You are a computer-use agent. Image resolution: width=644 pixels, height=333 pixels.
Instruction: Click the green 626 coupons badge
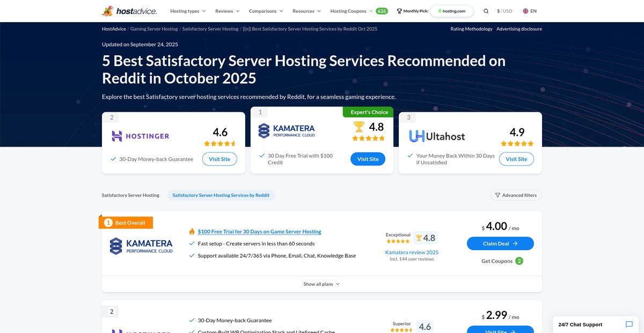[x=382, y=11]
